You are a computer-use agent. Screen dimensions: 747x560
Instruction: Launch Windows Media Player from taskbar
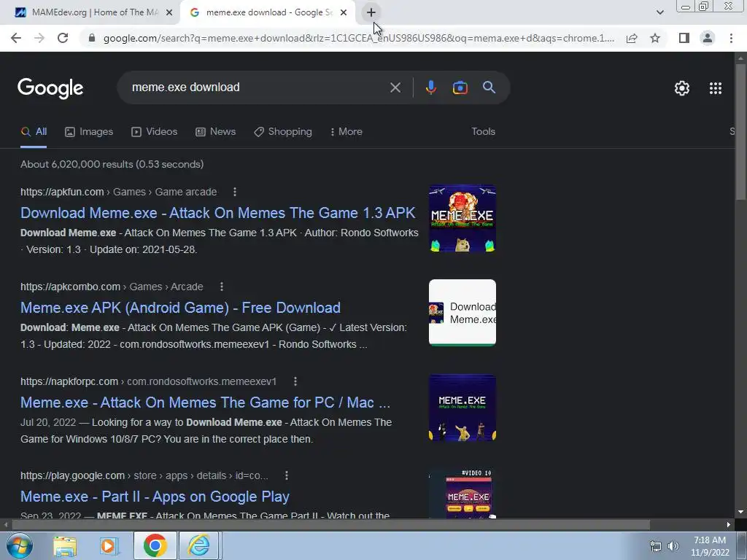coord(109,545)
